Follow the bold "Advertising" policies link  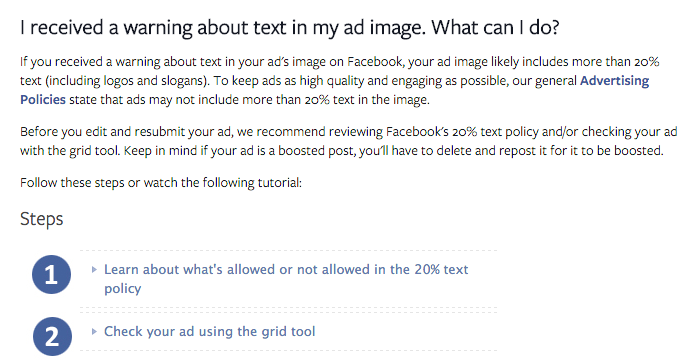click(614, 81)
